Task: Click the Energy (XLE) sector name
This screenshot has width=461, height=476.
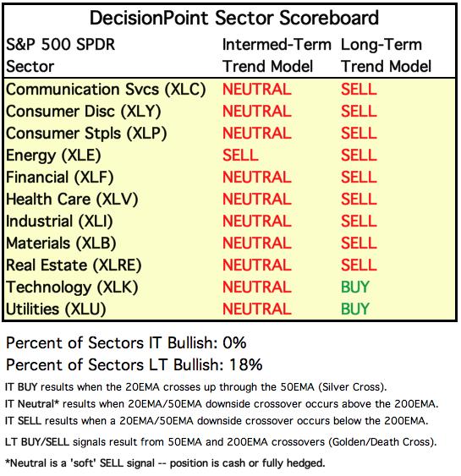Action: click(x=53, y=156)
